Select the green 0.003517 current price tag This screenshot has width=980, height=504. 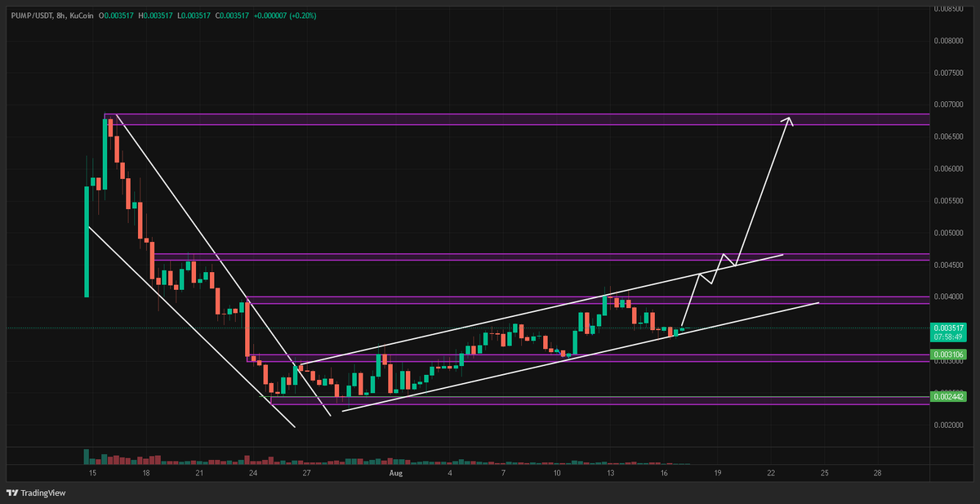949,328
